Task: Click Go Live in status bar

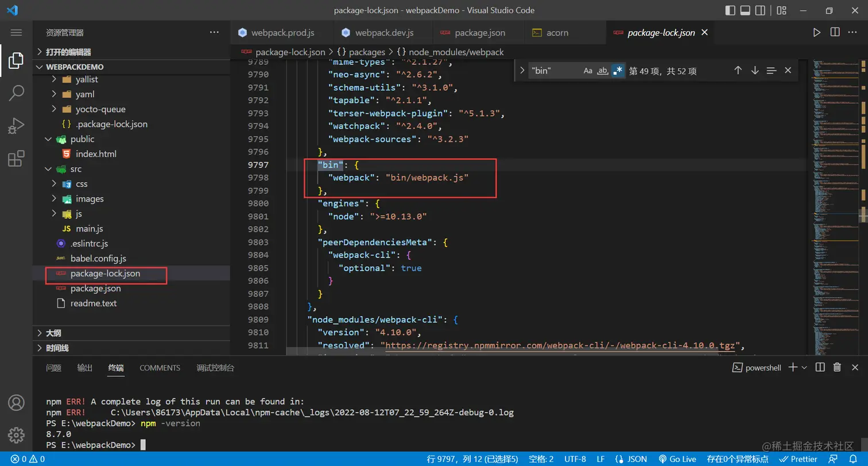Action: [677, 459]
